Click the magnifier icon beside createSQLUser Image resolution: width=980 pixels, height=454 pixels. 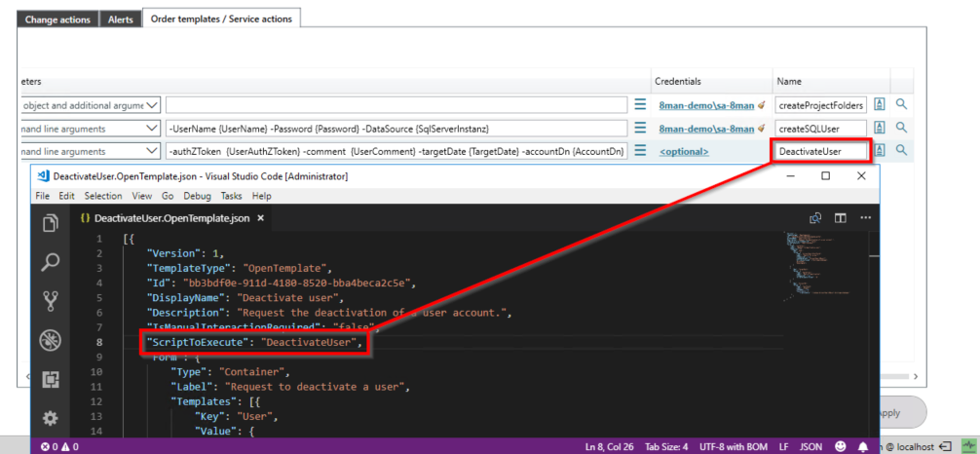tap(901, 127)
